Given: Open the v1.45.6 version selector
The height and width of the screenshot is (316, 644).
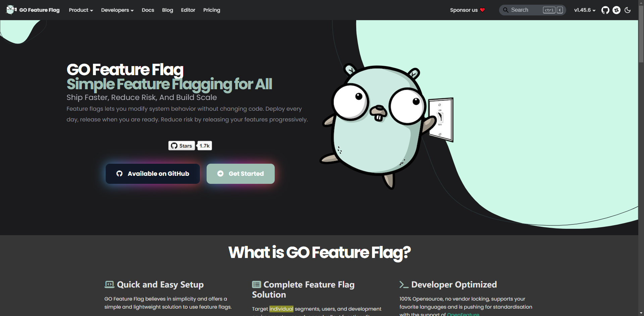Looking at the screenshot, I should (584, 10).
